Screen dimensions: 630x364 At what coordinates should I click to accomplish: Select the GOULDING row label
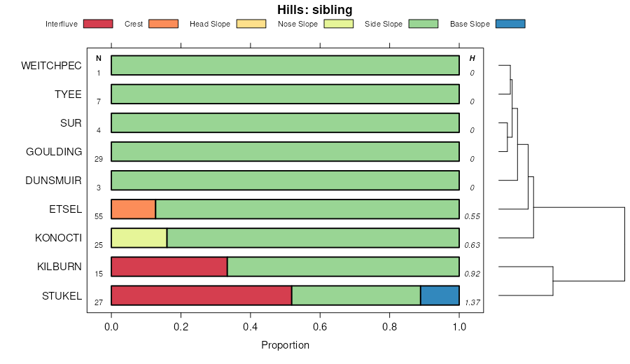[54, 152]
